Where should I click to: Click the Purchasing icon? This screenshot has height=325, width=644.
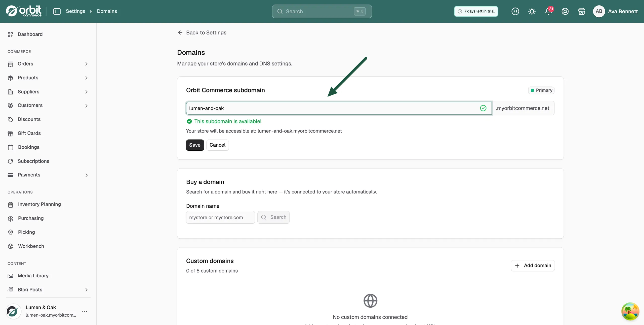(x=10, y=218)
